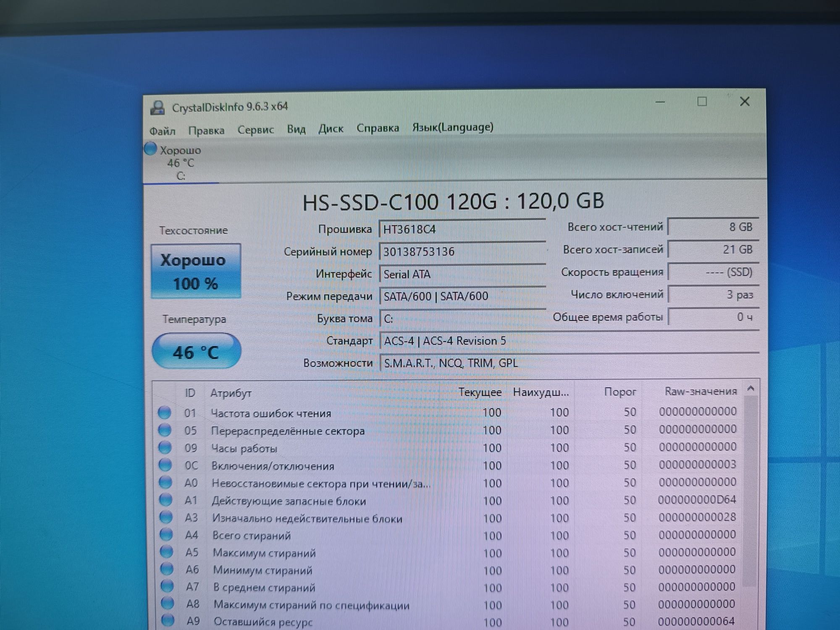Click status icon for attribute A5
This screenshot has height=630, width=840.
tap(167, 551)
